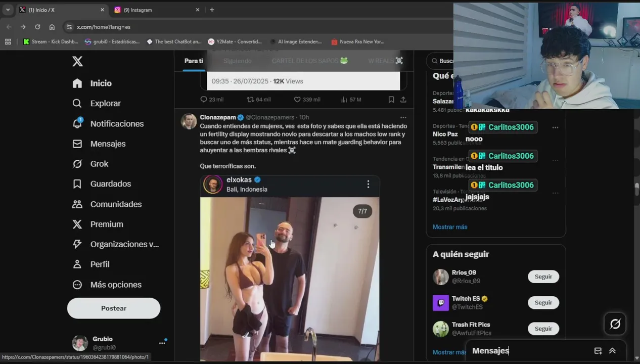Click the browser home button
Viewport: 640px width, 364px height.
(52, 27)
